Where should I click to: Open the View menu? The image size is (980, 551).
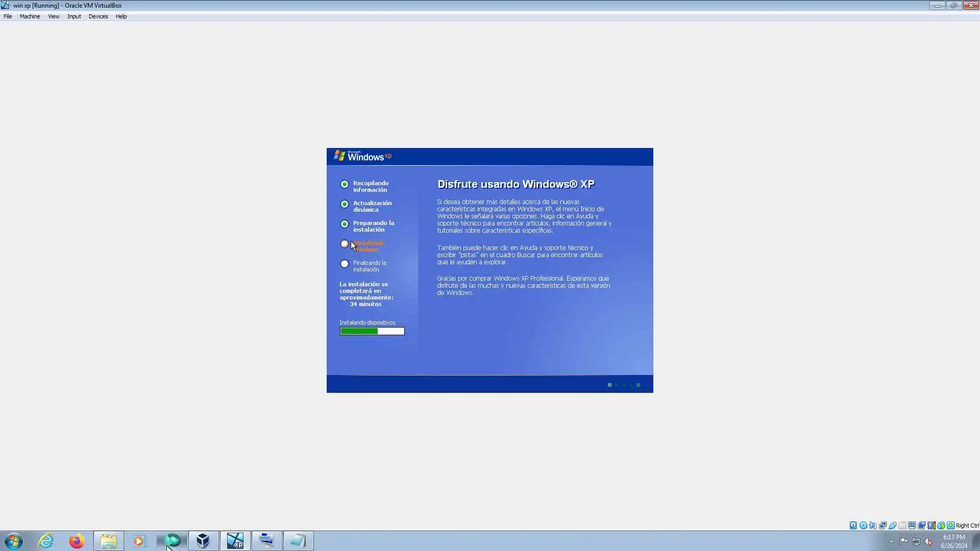pos(54,16)
